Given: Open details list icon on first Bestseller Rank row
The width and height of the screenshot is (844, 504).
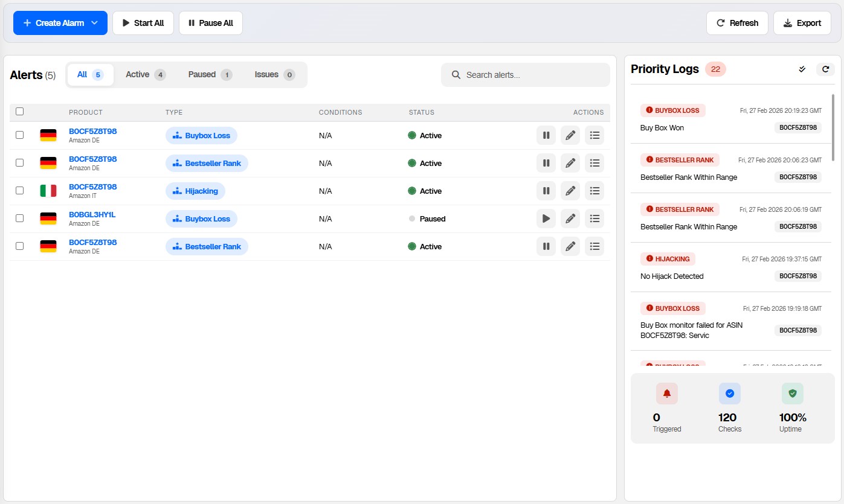Looking at the screenshot, I should coord(594,163).
